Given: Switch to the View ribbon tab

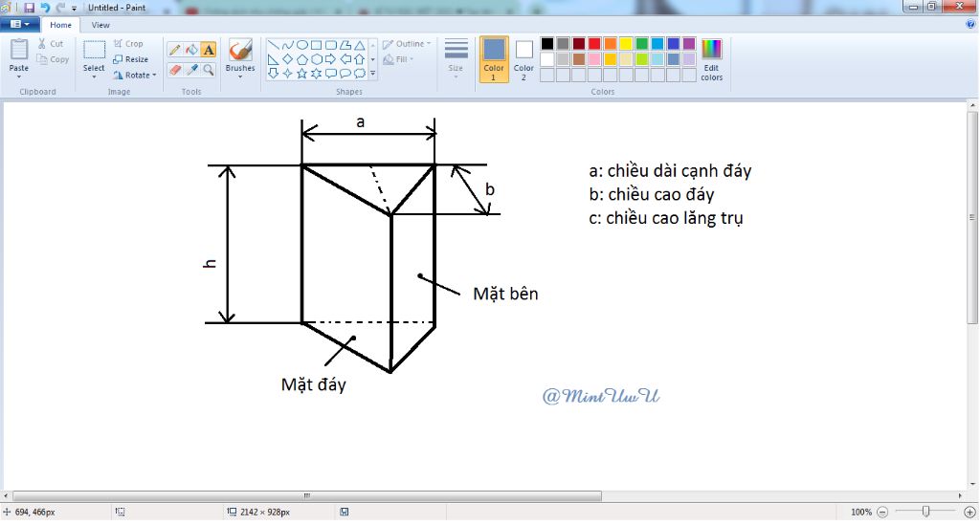Looking at the screenshot, I should (100, 25).
